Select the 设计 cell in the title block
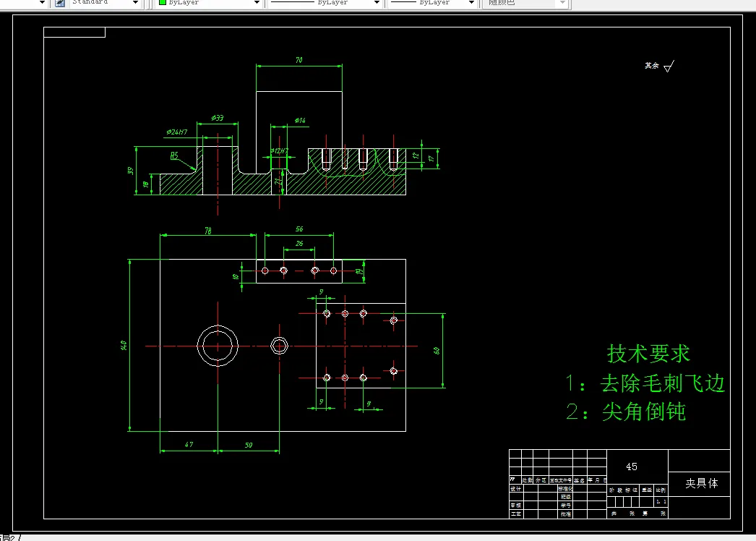 (515, 489)
